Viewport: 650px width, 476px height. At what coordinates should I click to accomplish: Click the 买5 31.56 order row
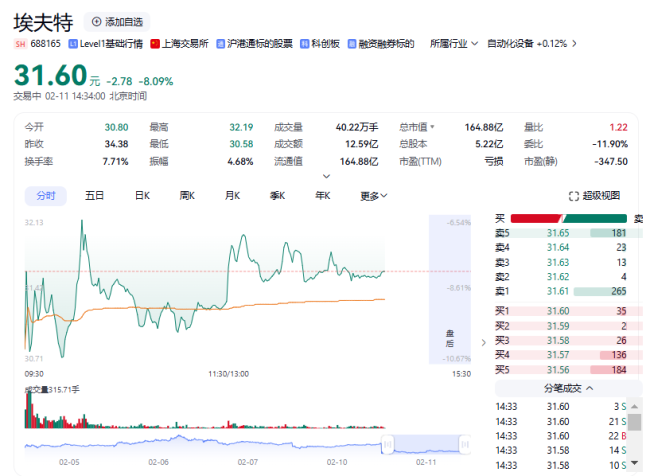[x=568, y=369]
